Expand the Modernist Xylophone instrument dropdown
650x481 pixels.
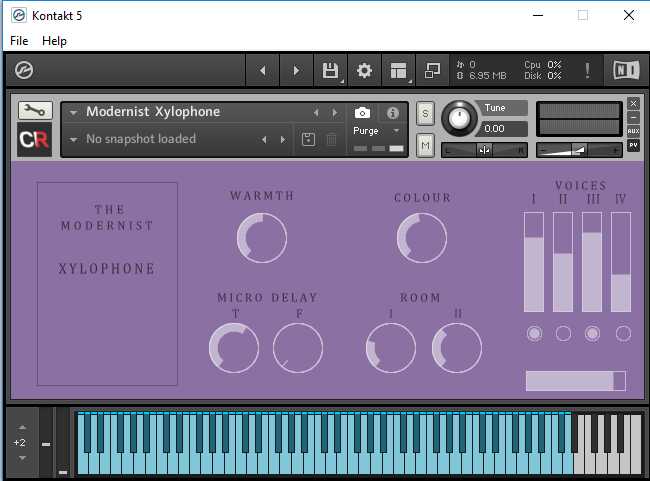(x=73, y=112)
